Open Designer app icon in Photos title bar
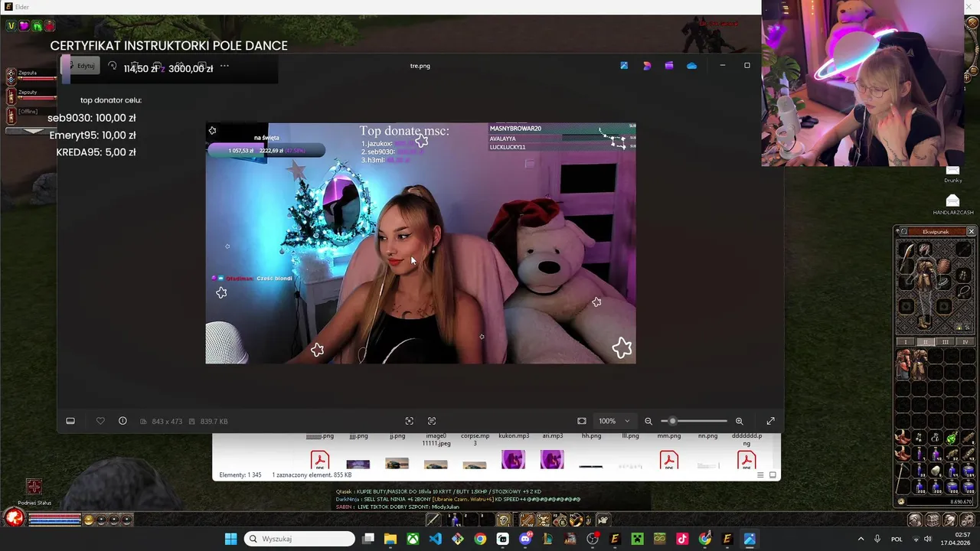 click(x=624, y=66)
